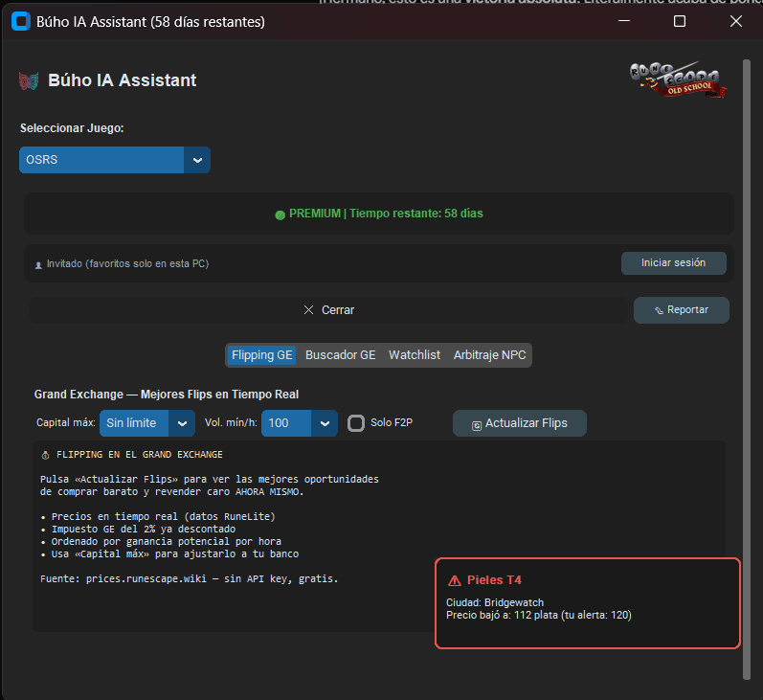Minimize the Búho IA Assistant window

click(624, 21)
